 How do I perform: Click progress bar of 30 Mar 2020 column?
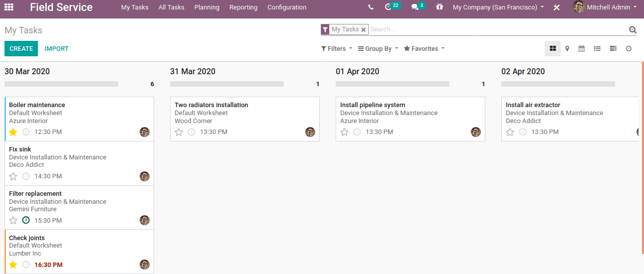(61, 84)
